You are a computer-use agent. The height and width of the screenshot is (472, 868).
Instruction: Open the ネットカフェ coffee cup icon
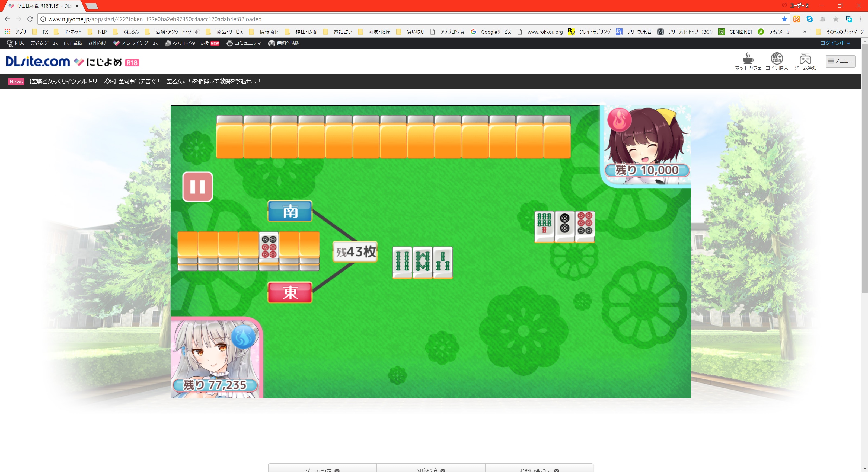pyautogui.click(x=748, y=59)
